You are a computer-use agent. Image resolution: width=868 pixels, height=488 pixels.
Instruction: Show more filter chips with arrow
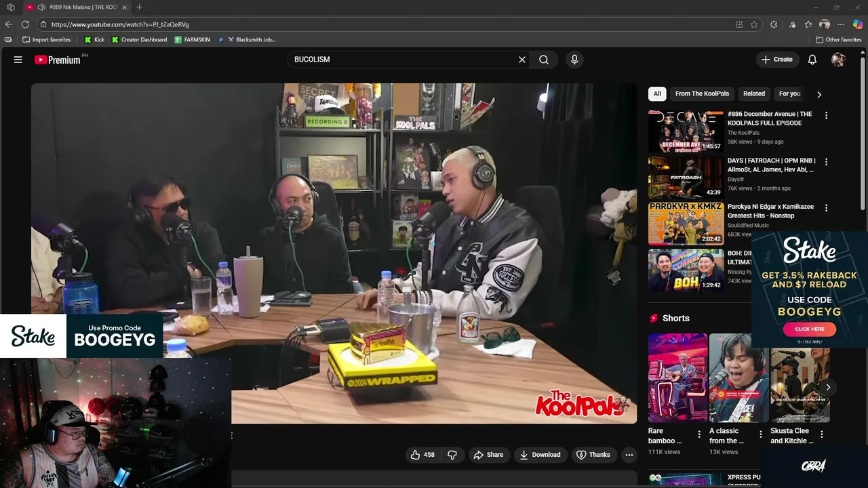[818, 94]
